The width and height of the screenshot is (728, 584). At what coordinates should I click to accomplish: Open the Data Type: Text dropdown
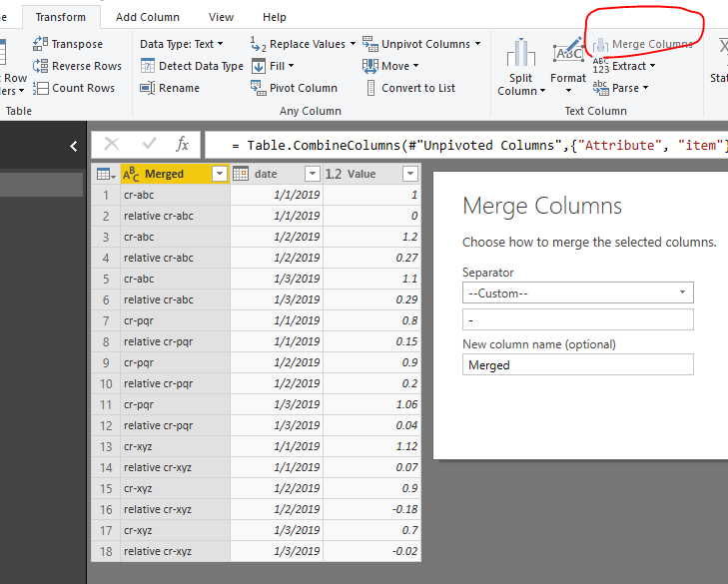(182, 44)
